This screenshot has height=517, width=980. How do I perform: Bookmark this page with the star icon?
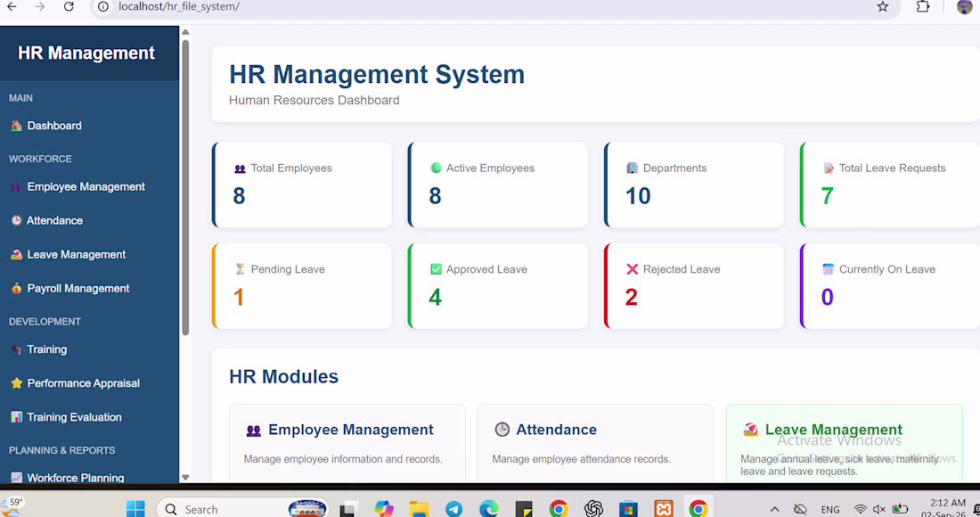coord(883,7)
